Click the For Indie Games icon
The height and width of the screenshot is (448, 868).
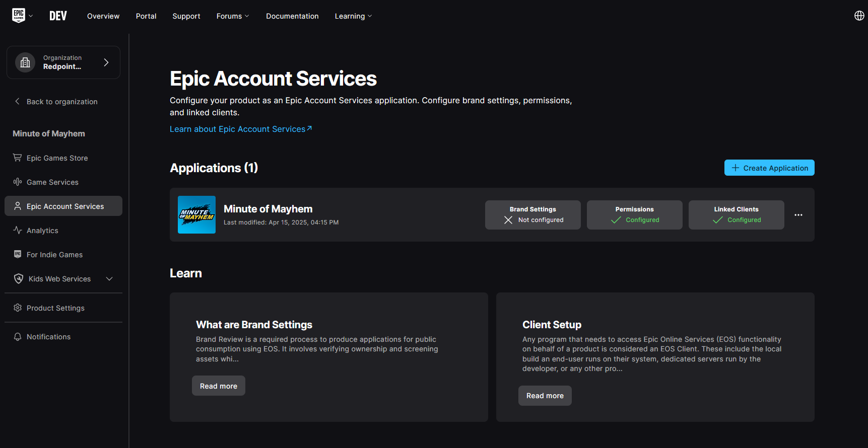click(x=18, y=254)
